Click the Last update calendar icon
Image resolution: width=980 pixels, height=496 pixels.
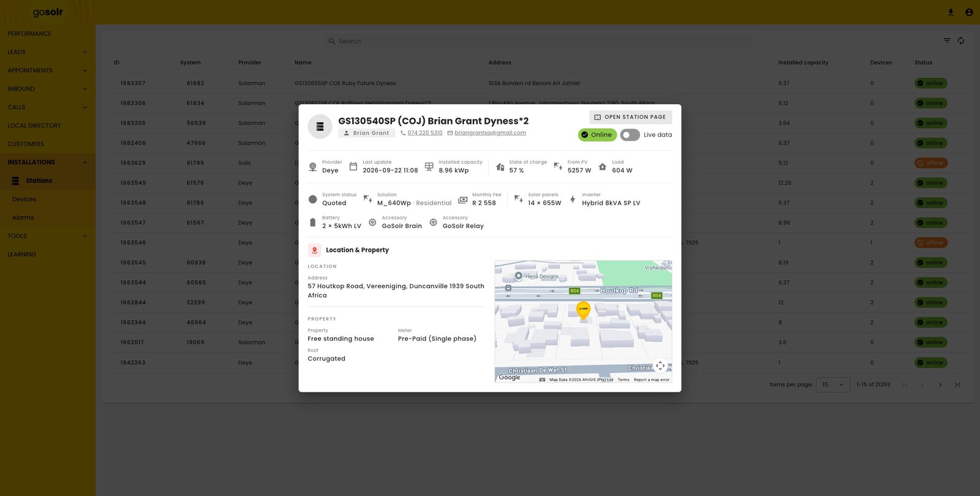[x=353, y=167]
